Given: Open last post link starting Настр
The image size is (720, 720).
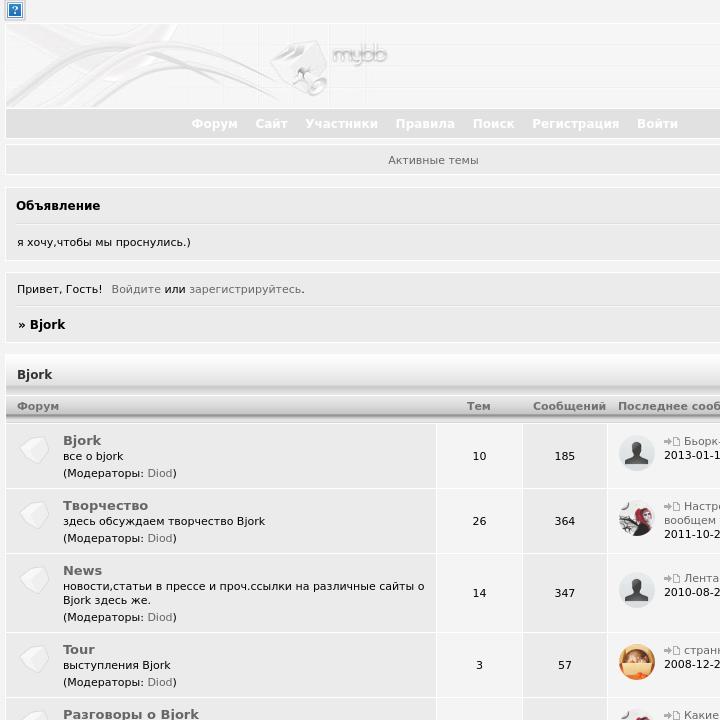Looking at the screenshot, I should click(702, 506).
